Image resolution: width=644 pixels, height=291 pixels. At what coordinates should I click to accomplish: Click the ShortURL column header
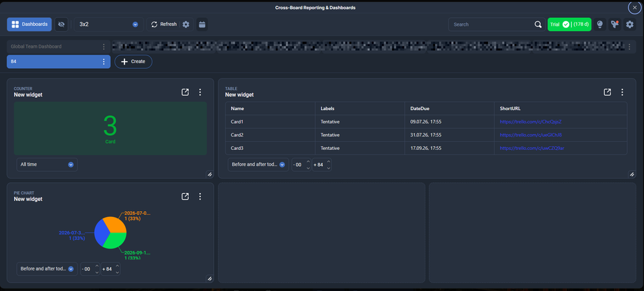coord(561,108)
